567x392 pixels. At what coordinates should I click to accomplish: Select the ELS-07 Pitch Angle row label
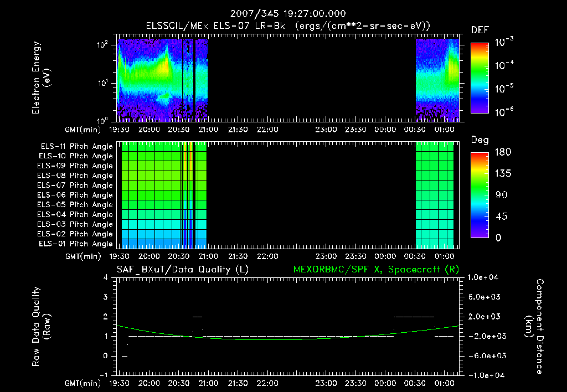click(75, 185)
